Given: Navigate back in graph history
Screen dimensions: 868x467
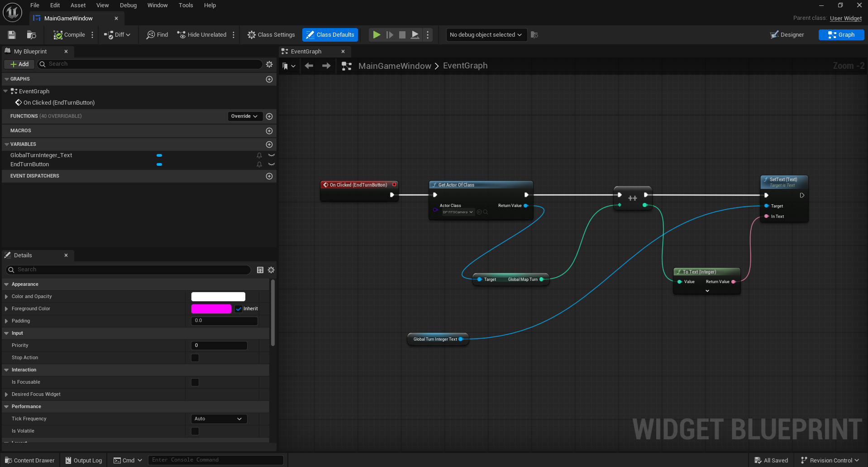Looking at the screenshot, I should [x=309, y=66].
